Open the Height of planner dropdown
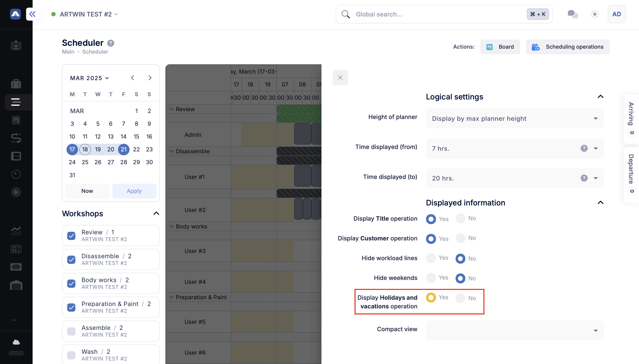639x364 pixels. (515, 119)
